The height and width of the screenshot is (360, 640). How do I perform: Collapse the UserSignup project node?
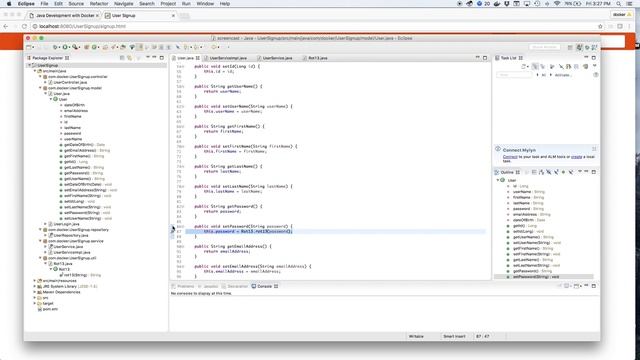29,65
